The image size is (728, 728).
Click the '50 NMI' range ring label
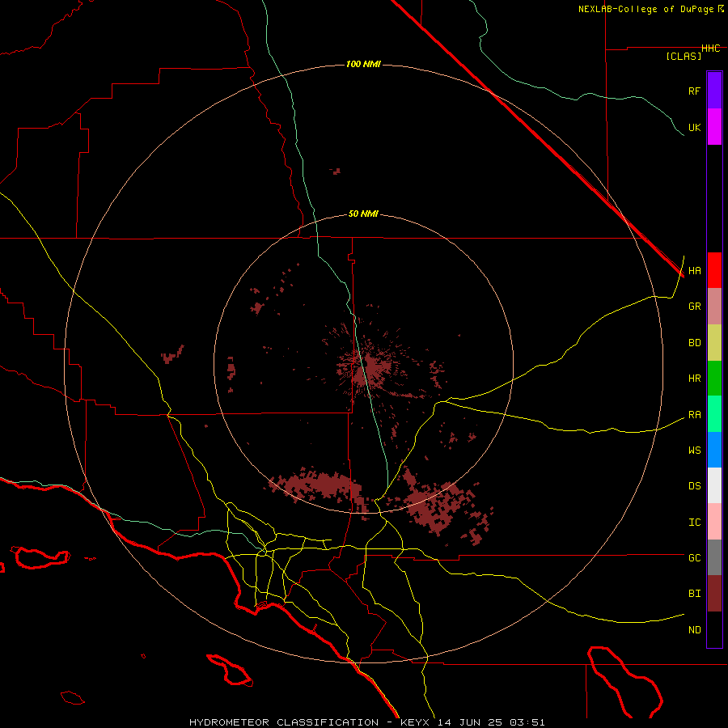pyautogui.click(x=363, y=214)
